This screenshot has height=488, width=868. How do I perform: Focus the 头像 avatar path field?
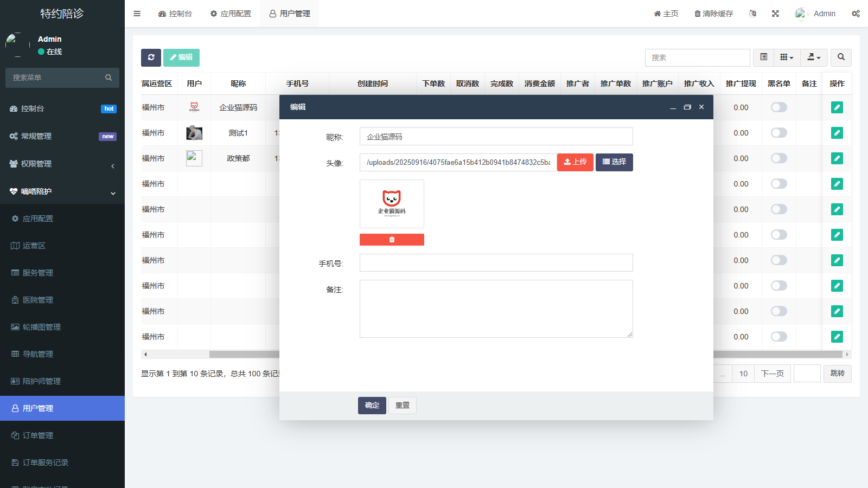coord(458,162)
